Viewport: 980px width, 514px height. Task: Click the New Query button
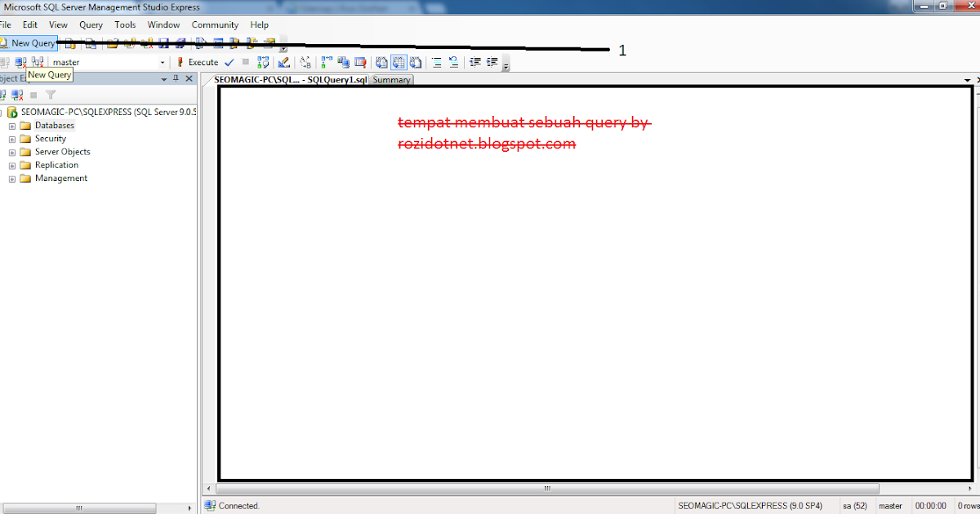coord(29,42)
